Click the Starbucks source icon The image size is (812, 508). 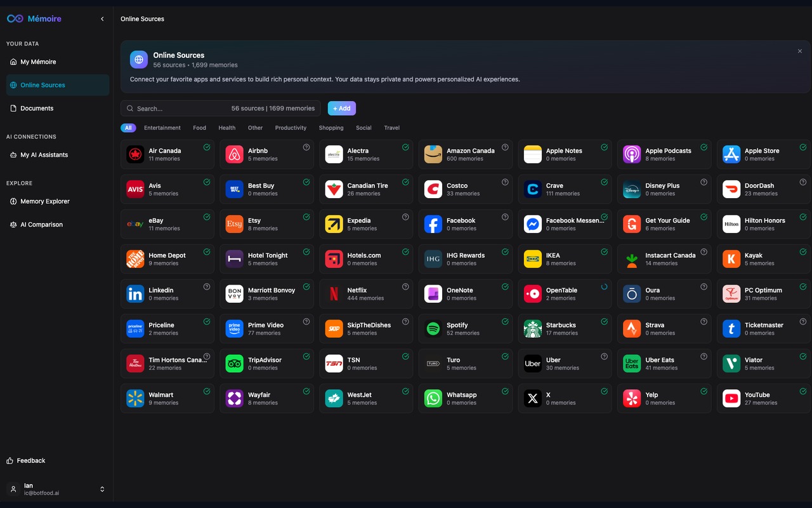(532, 328)
